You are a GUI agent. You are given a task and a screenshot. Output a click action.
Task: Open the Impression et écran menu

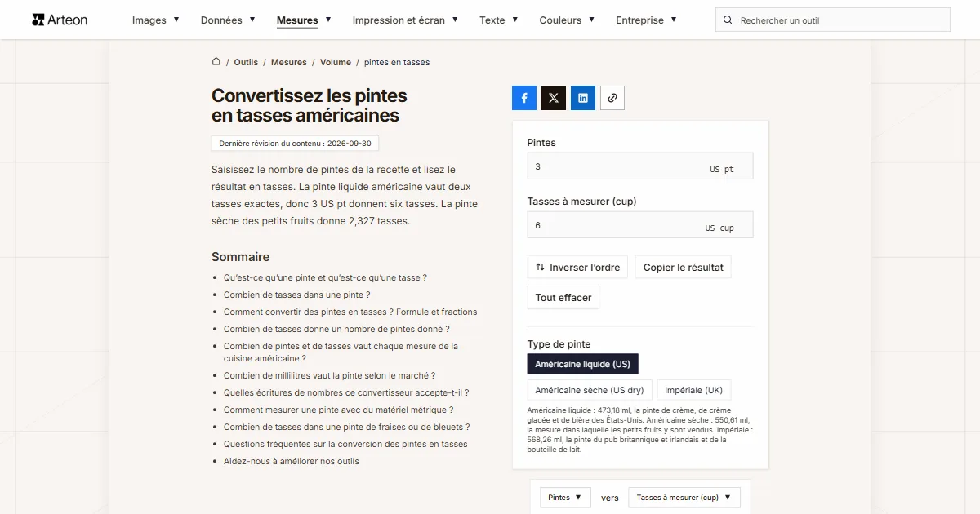tap(405, 20)
